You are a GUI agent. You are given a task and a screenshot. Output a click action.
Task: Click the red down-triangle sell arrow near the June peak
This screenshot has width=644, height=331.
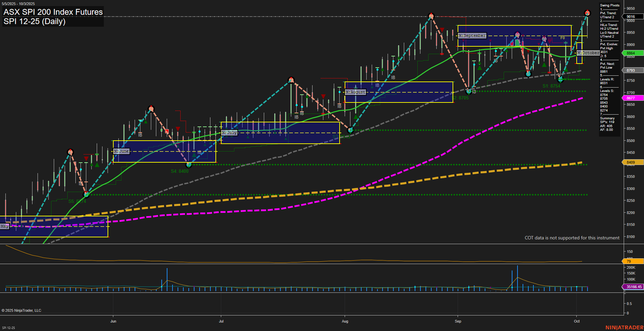click(178, 128)
